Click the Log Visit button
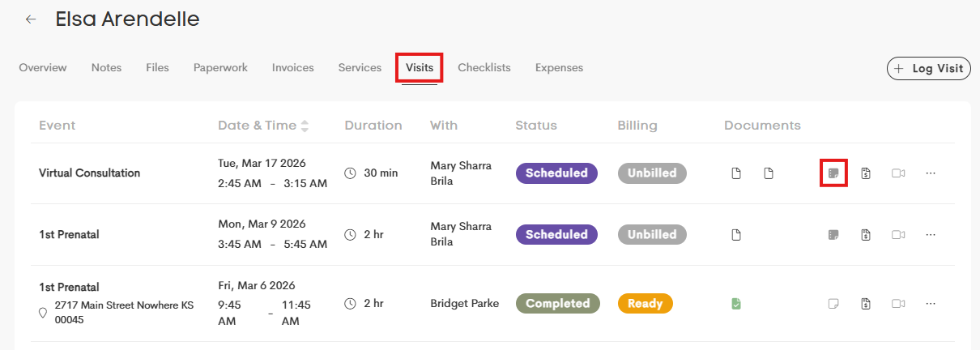980x350 pixels. tap(929, 69)
